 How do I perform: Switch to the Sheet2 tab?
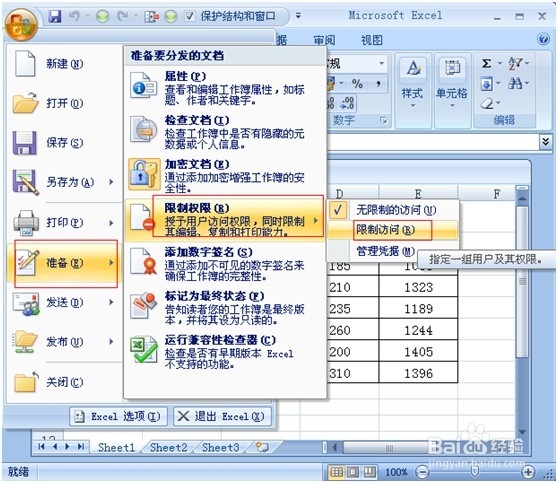coord(168,447)
